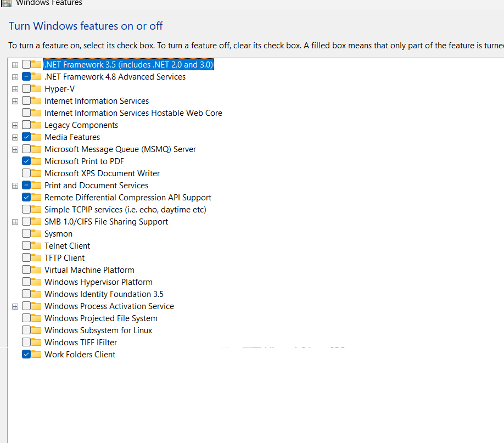Expand Legacy Components node
Viewport: 504px width, 443px height.
click(x=15, y=125)
